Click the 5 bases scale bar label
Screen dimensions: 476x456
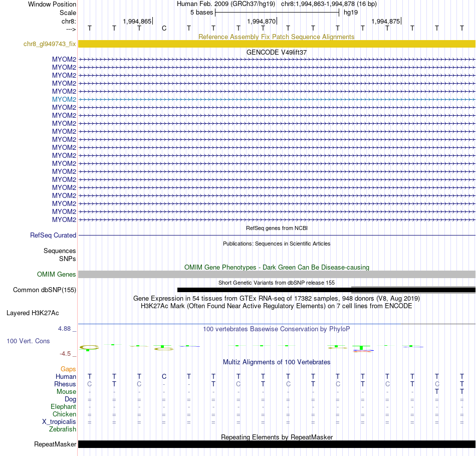(202, 13)
